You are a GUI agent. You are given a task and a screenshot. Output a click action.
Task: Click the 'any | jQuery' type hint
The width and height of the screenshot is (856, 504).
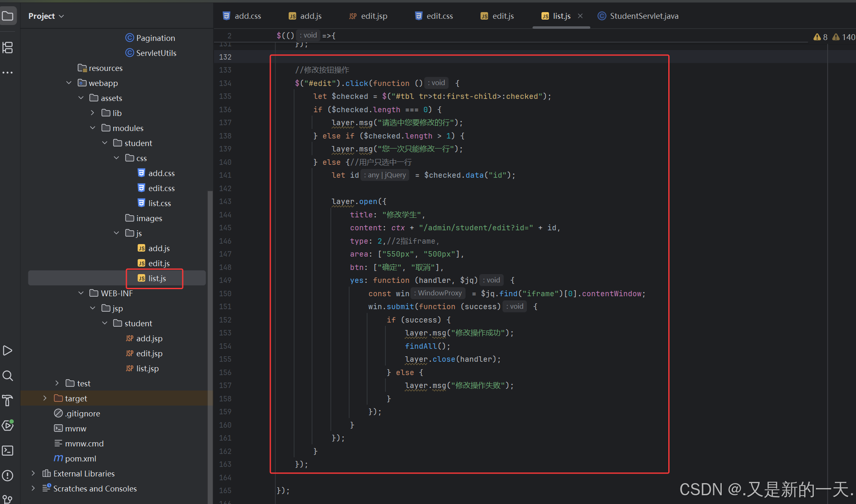tap(385, 175)
